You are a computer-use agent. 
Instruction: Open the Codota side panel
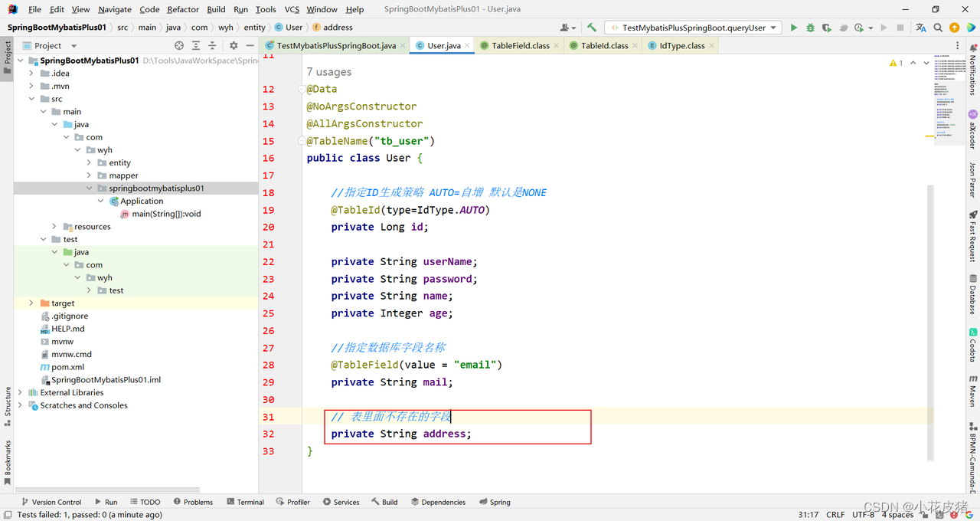[x=973, y=345]
